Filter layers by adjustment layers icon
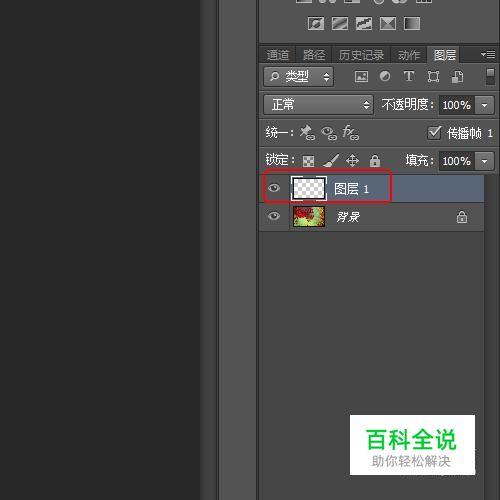This screenshot has width=500, height=500. coord(385,76)
